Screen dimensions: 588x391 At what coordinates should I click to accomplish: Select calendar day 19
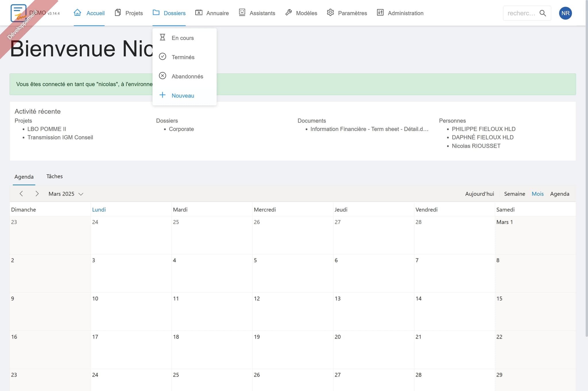point(293,350)
